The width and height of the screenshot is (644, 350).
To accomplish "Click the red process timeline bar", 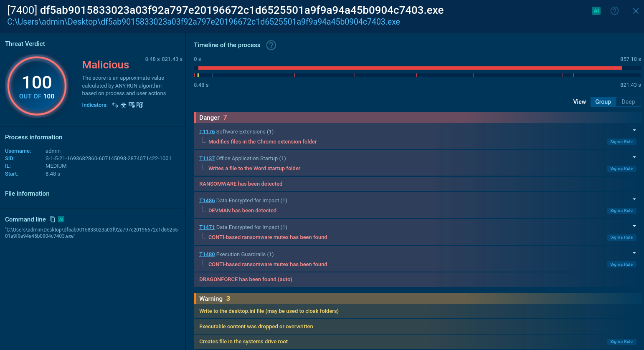I will tap(410, 68).
